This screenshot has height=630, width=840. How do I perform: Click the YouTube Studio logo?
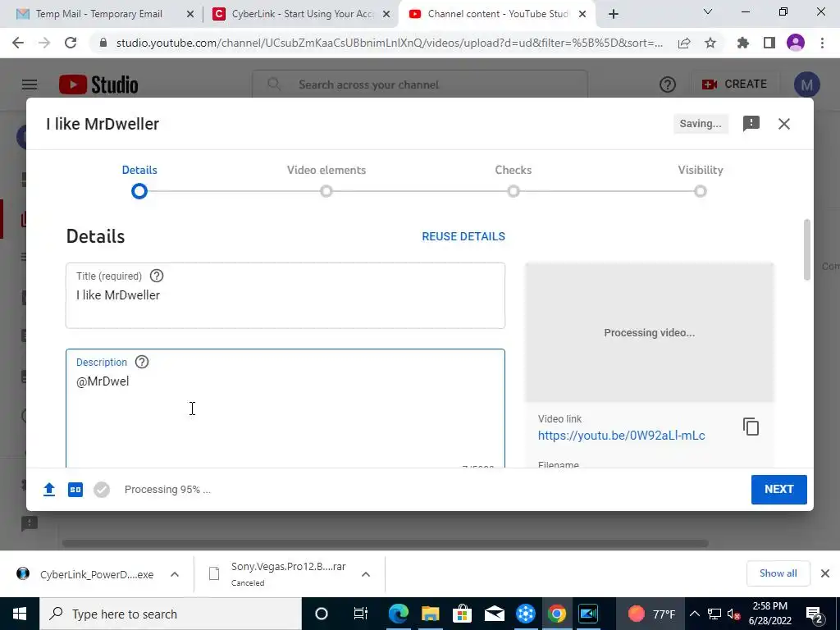coord(98,84)
